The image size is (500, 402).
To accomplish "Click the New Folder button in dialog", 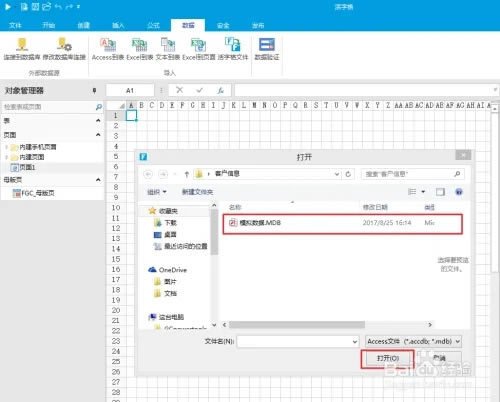I will point(197,192).
